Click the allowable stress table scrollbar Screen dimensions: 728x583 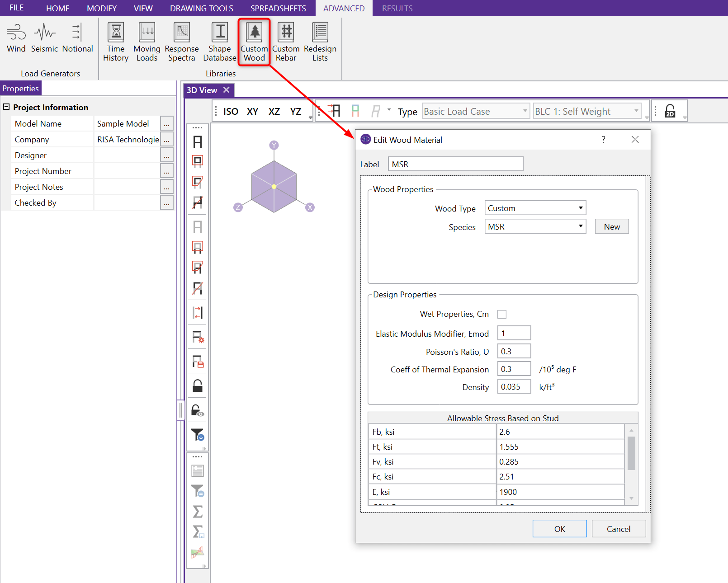pyautogui.click(x=631, y=453)
